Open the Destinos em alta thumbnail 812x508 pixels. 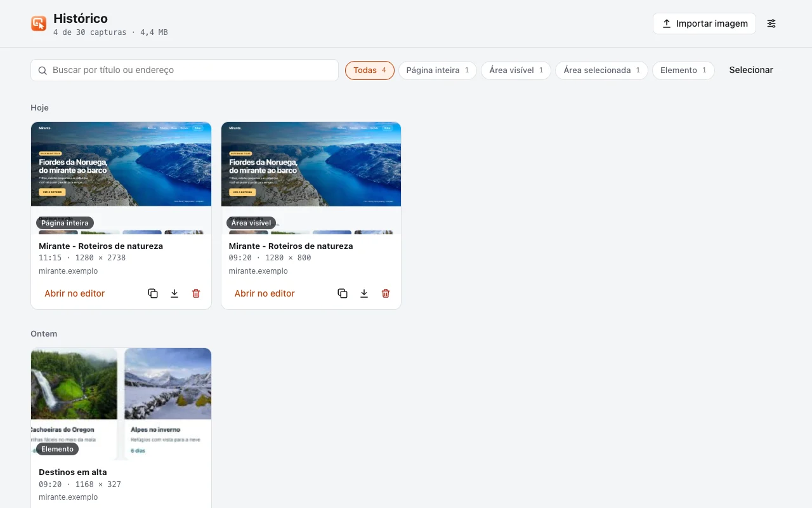[121, 404]
